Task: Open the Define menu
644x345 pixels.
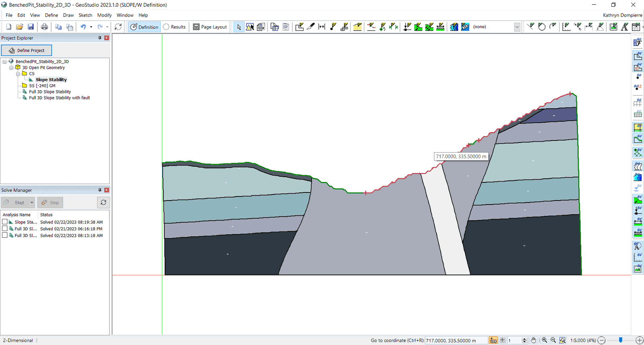Action: click(x=51, y=15)
